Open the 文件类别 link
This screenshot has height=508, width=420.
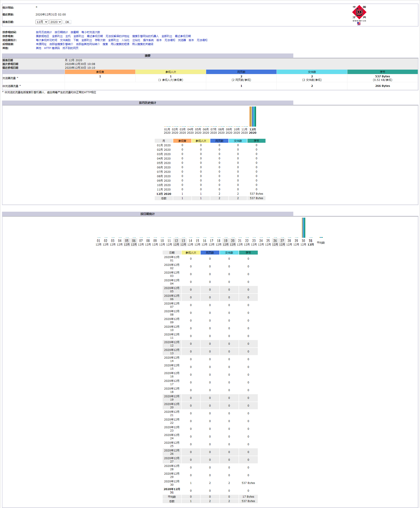pos(65,40)
